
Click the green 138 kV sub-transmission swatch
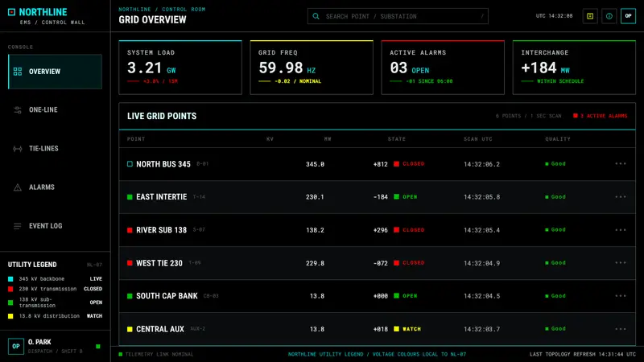pos(10,302)
